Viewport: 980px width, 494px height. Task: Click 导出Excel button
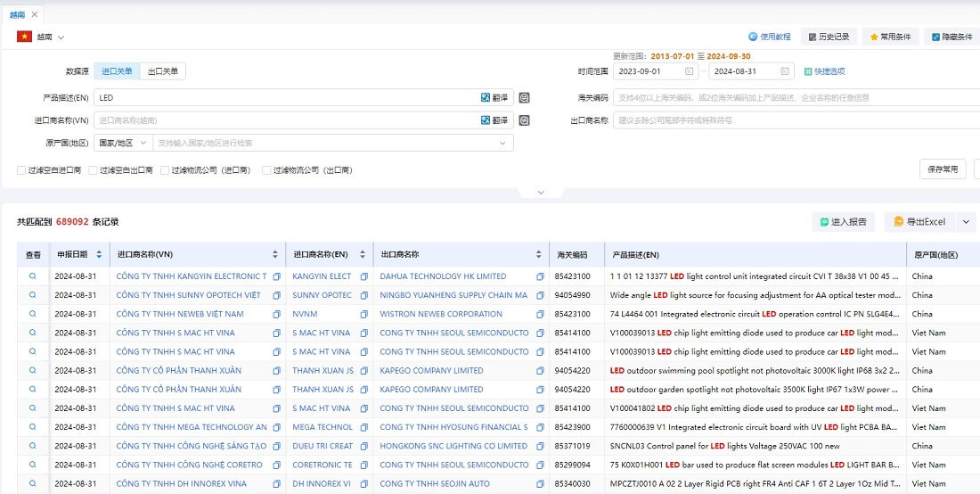click(920, 221)
